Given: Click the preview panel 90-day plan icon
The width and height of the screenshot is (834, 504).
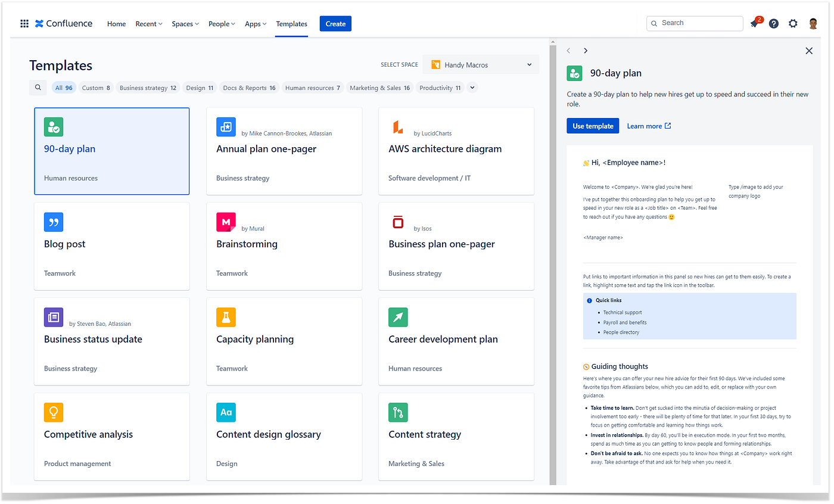Looking at the screenshot, I should point(574,73).
